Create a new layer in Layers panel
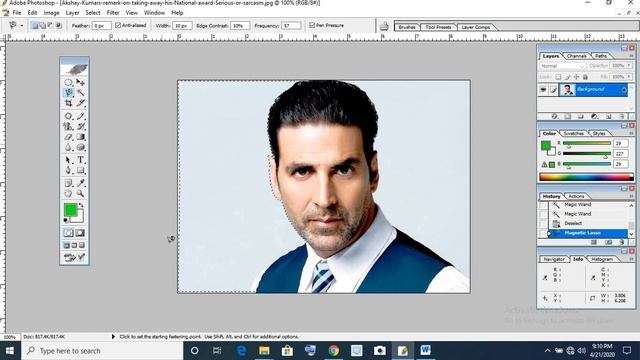 click(609, 116)
